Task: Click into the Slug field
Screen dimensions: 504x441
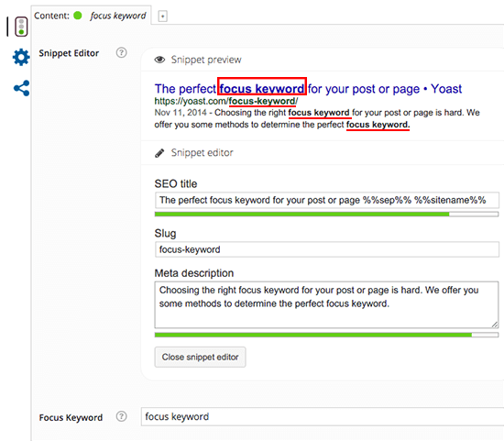Action: (x=327, y=249)
